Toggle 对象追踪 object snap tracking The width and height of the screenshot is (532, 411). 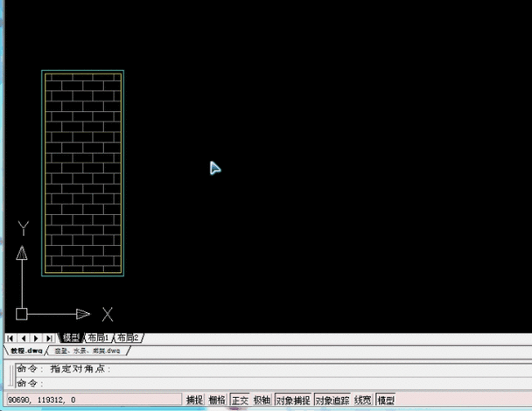coord(332,400)
